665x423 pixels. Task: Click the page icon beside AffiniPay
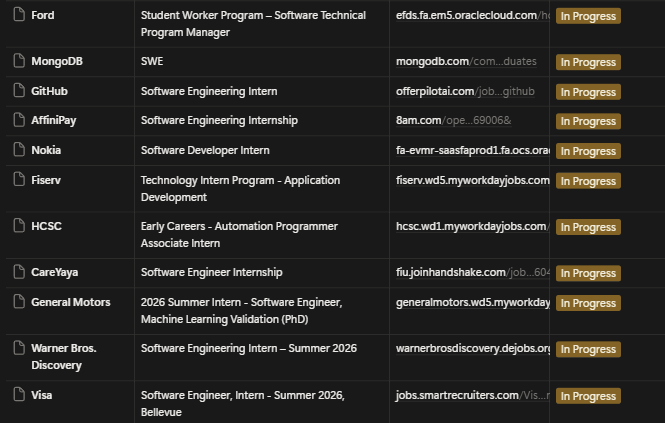[19, 120]
